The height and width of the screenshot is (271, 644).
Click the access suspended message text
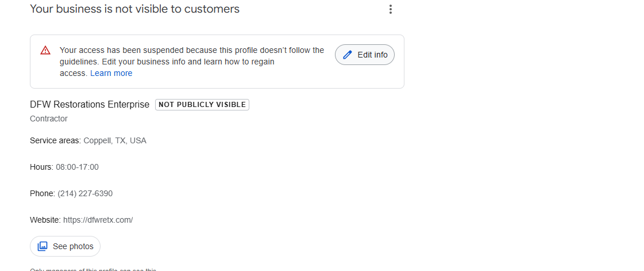[192, 62]
